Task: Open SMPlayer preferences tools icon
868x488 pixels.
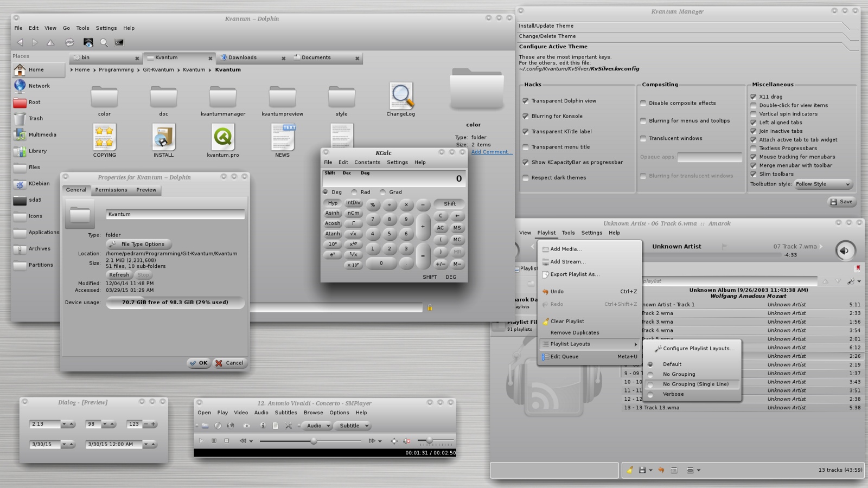Action: point(289,426)
